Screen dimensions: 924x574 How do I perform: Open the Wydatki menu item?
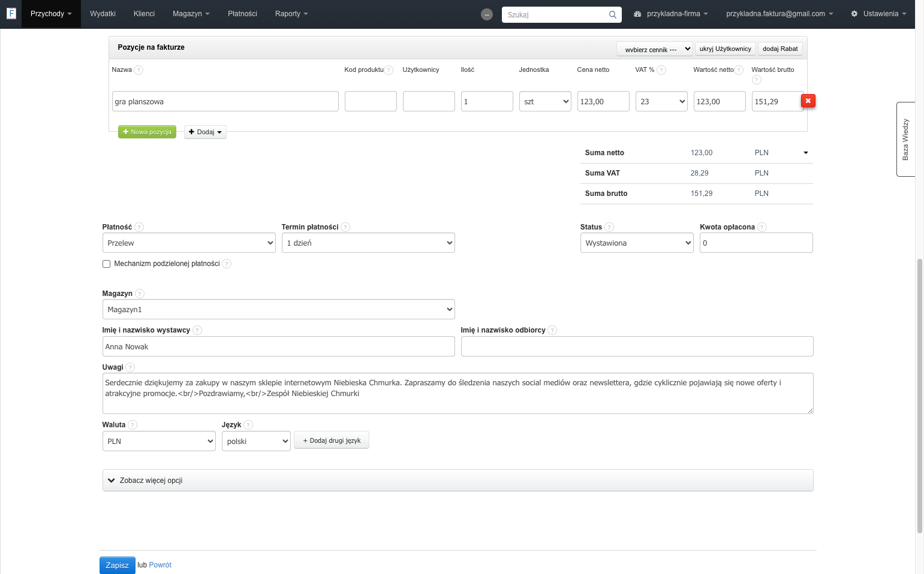pyautogui.click(x=103, y=14)
